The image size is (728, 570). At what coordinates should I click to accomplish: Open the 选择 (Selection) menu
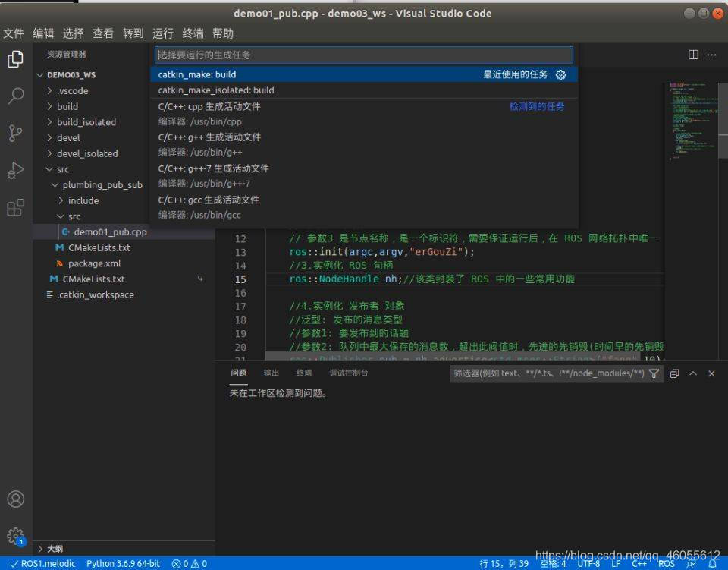click(x=73, y=33)
